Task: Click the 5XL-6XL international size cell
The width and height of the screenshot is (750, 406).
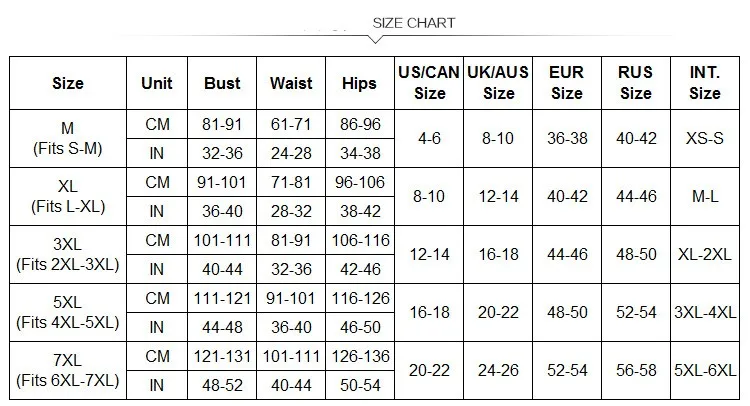Action: point(705,371)
